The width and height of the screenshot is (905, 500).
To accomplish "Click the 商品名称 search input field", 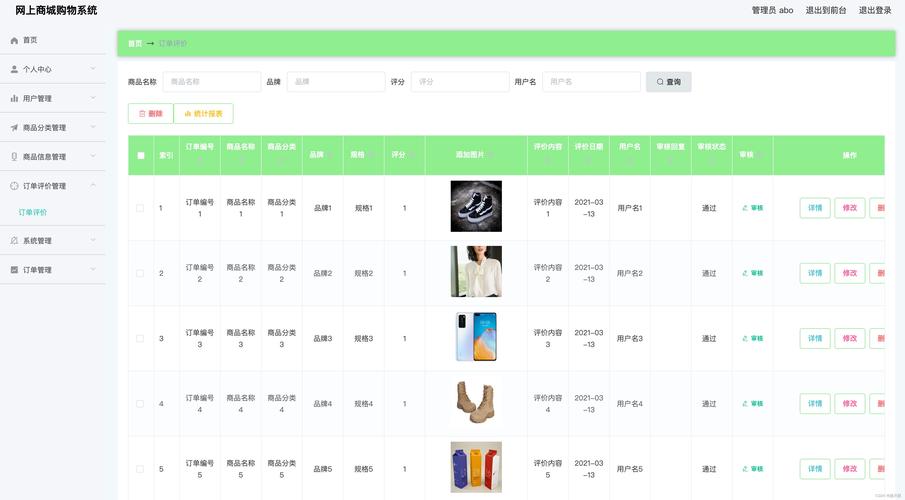I will click(x=211, y=82).
